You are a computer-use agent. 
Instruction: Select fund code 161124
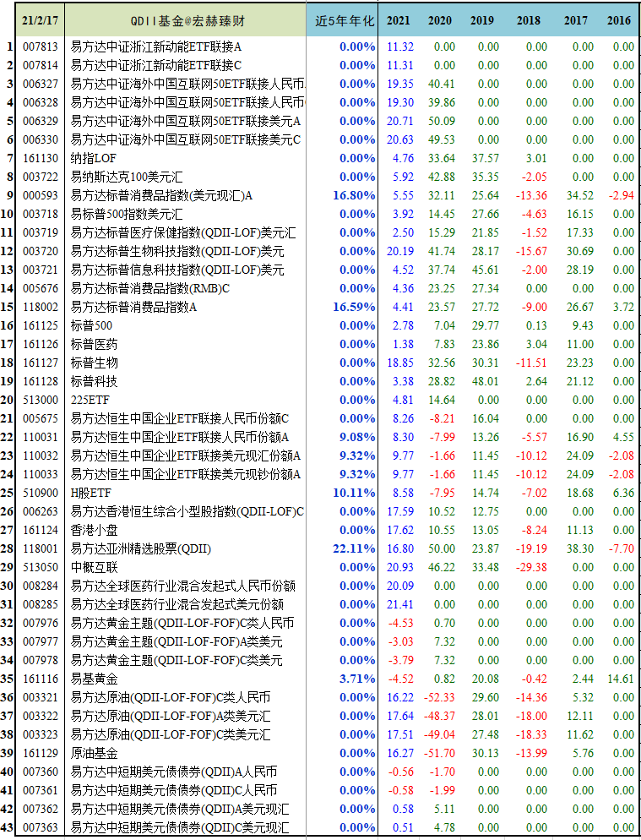41,531
